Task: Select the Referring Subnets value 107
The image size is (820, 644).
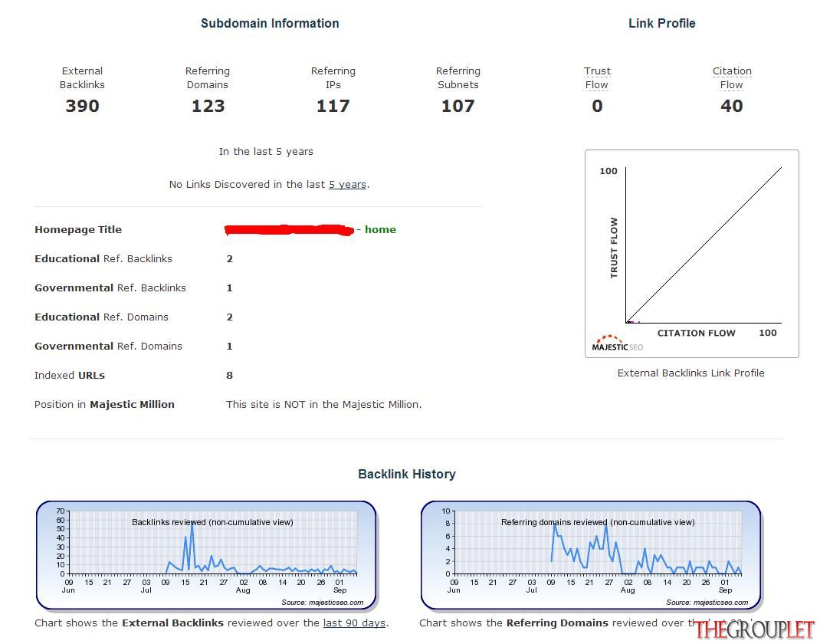Action: click(x=458, y=107)
